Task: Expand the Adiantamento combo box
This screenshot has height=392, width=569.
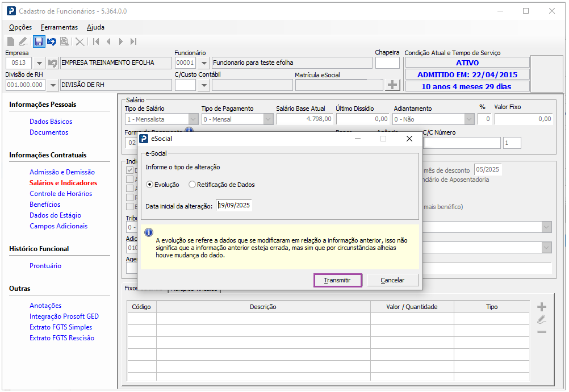Action: pos(468,119)
